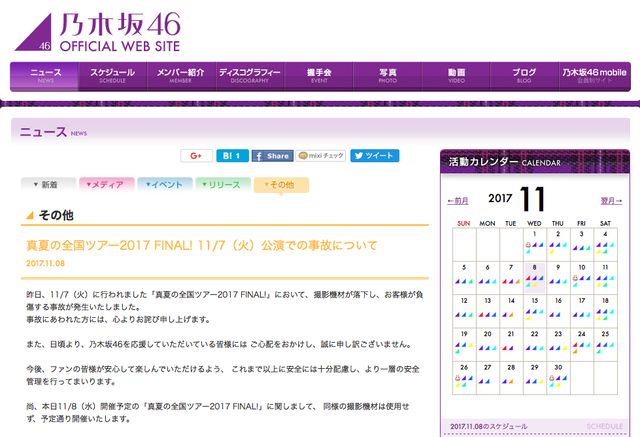Screen dimensions: 640x437
Task: Click the mixi チェック button
Action: click(x=321, y=155)
